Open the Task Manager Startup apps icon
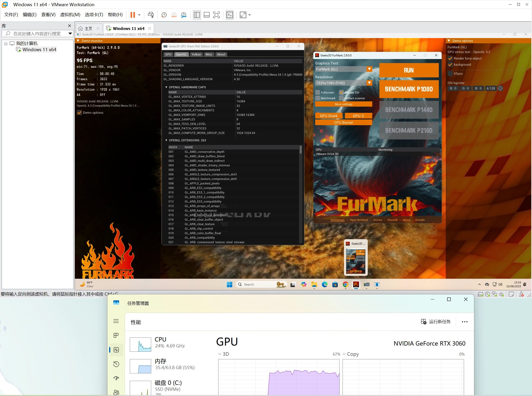Screen dimensions: 532x396 tap(116, 378)
